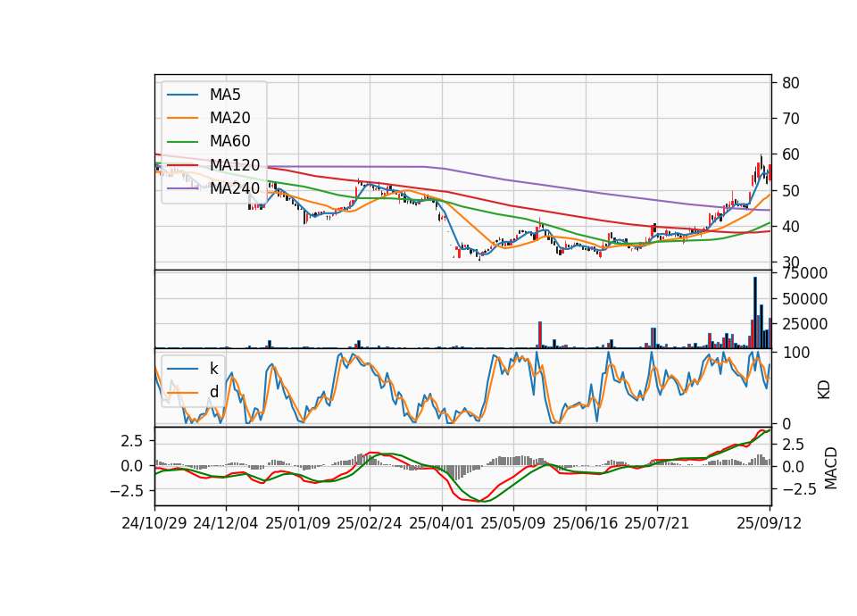The width and height of the screenshot is (857, 616).
Task: Click the volume axis value 50000
Action: click(804, 299)
